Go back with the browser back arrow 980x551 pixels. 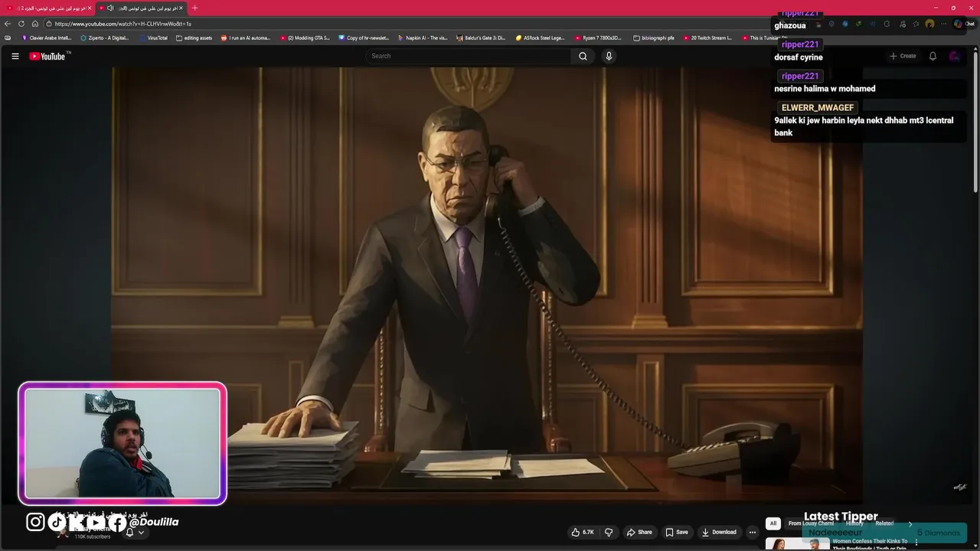click(8, 24)
